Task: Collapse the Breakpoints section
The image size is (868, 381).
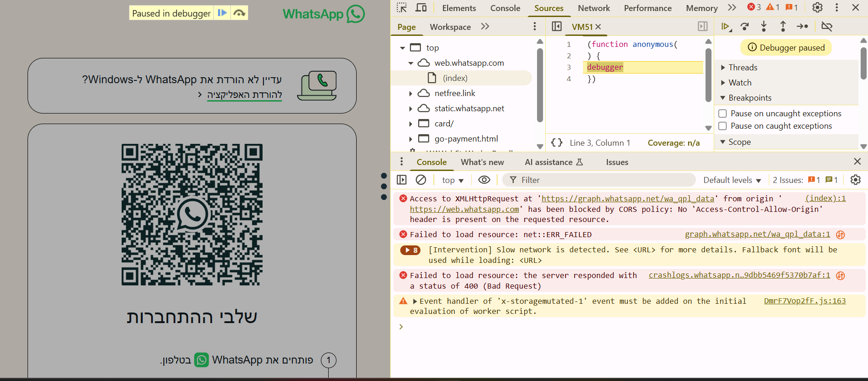Action: point(723,98)
